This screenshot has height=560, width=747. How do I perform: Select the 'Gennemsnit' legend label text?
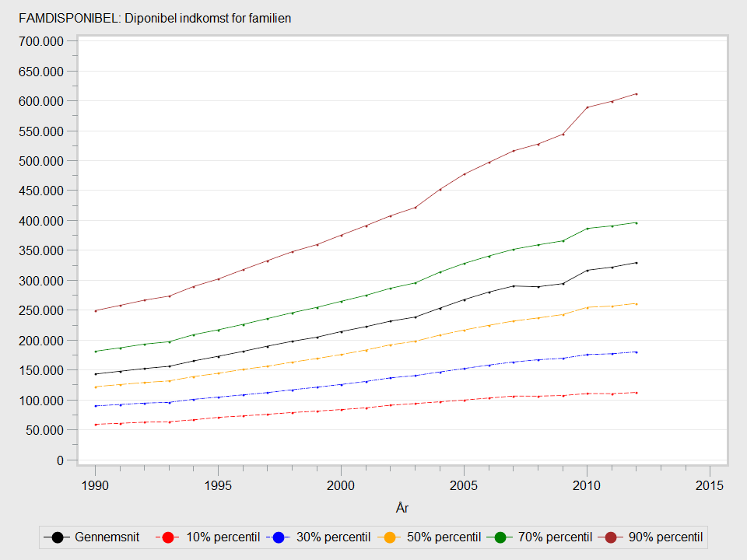click(108, 537)
